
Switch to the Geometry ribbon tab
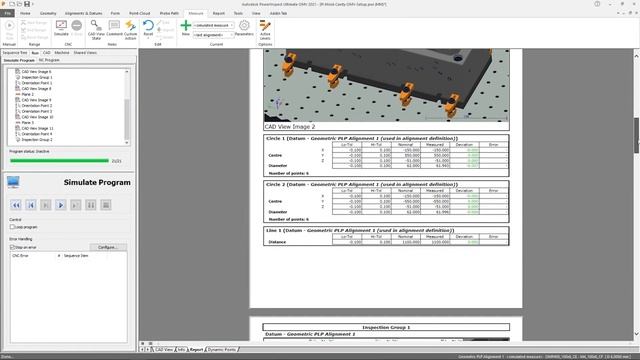[48, 13]
